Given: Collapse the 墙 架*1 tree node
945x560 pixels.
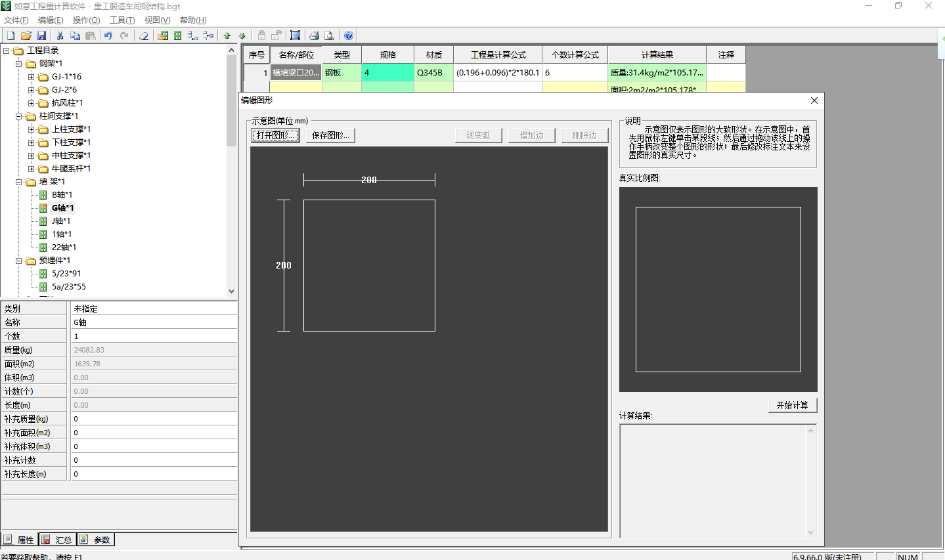Looking at the screenshot, I should pos(19,182).
